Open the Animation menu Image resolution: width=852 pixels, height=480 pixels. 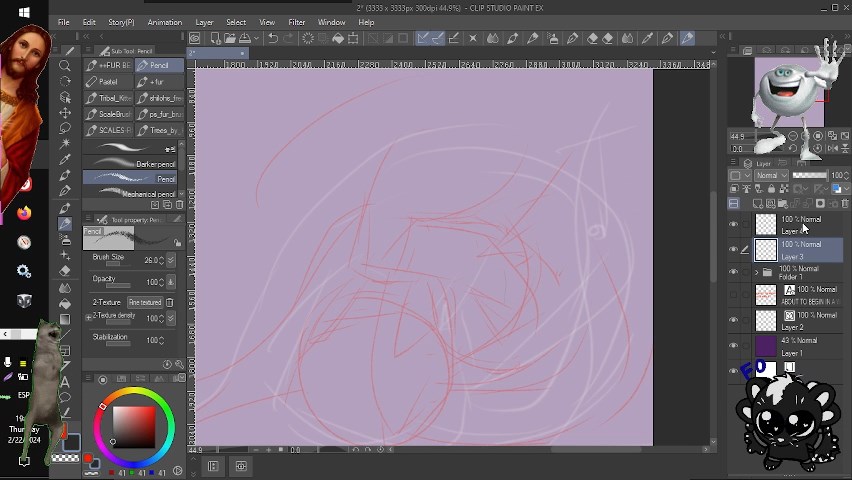pos(164,22)
